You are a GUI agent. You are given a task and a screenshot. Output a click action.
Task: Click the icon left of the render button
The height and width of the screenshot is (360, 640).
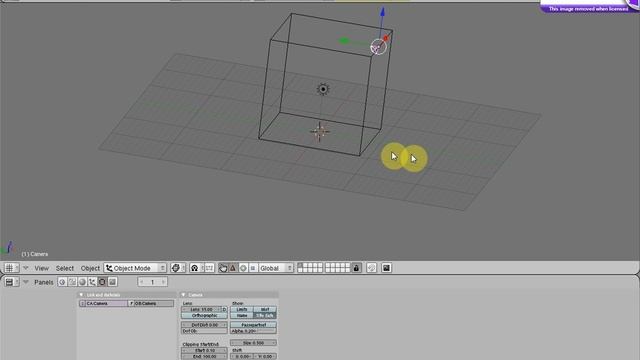click(x=371, y=268)
